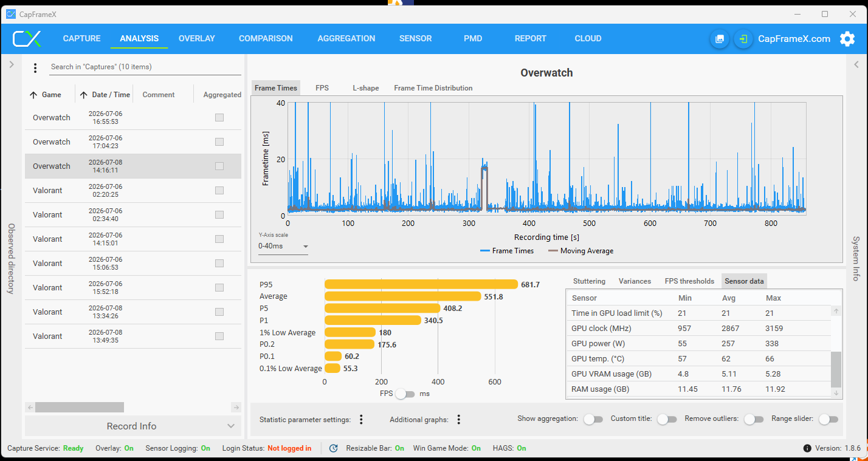Screen dimensions: 868x461
Task: Open the captures list three-dot menu
Action: (35, 67)
